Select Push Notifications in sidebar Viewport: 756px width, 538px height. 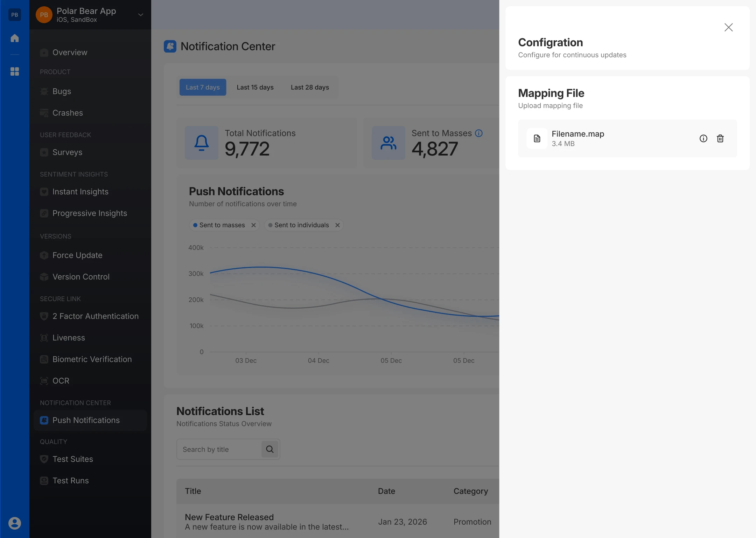[x=90, y=420]
